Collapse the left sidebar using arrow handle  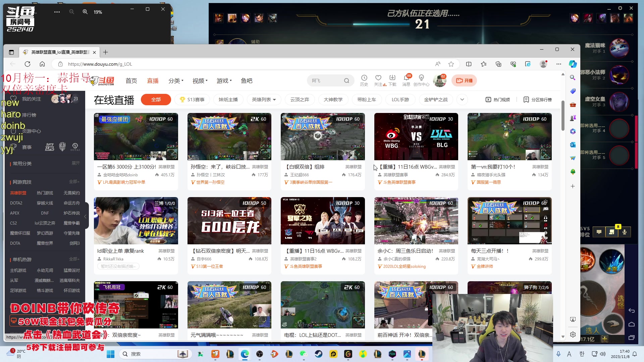click(x=86, y=216)
